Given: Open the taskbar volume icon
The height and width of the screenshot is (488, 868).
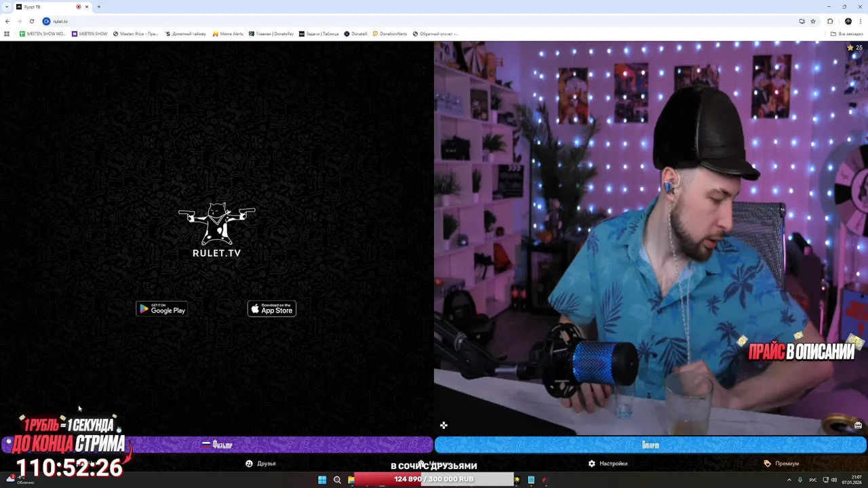Looking at the screenshot, I should (833, 480).
